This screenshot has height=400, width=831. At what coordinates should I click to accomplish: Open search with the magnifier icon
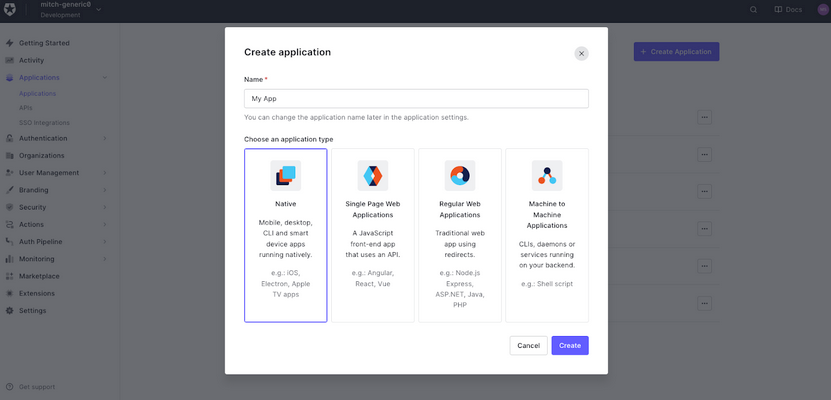754,10
